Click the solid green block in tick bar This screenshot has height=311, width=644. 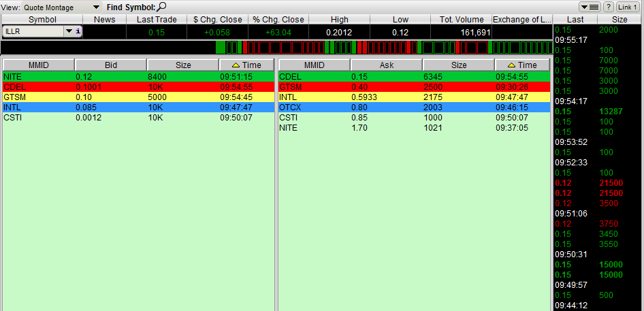220,48
